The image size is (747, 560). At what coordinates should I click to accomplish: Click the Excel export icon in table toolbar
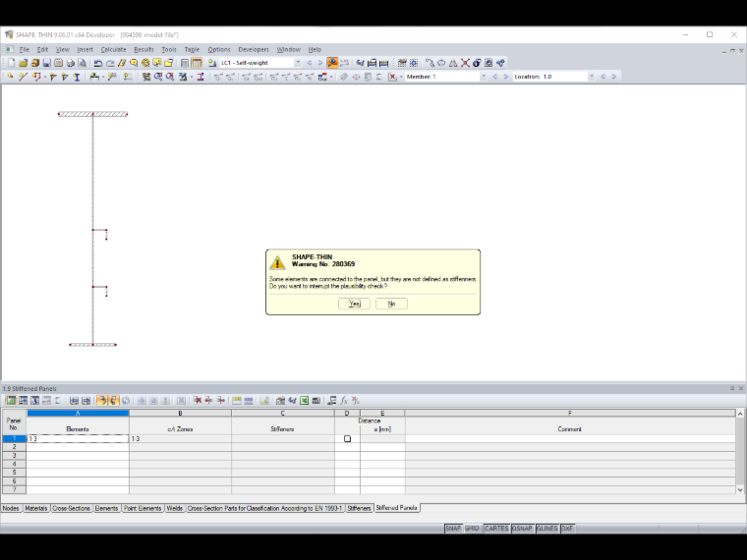[x=305, y=401]
